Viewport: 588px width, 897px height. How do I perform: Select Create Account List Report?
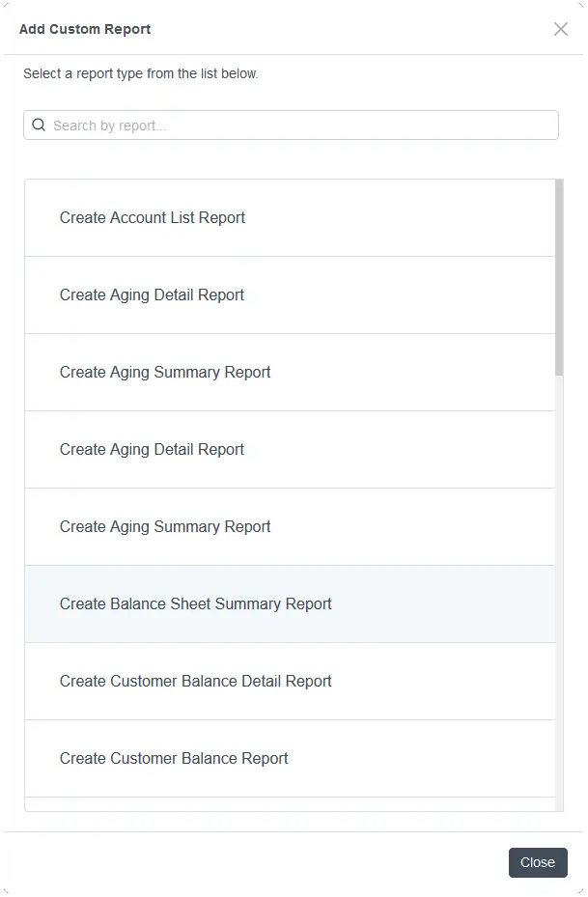[153, 218]
